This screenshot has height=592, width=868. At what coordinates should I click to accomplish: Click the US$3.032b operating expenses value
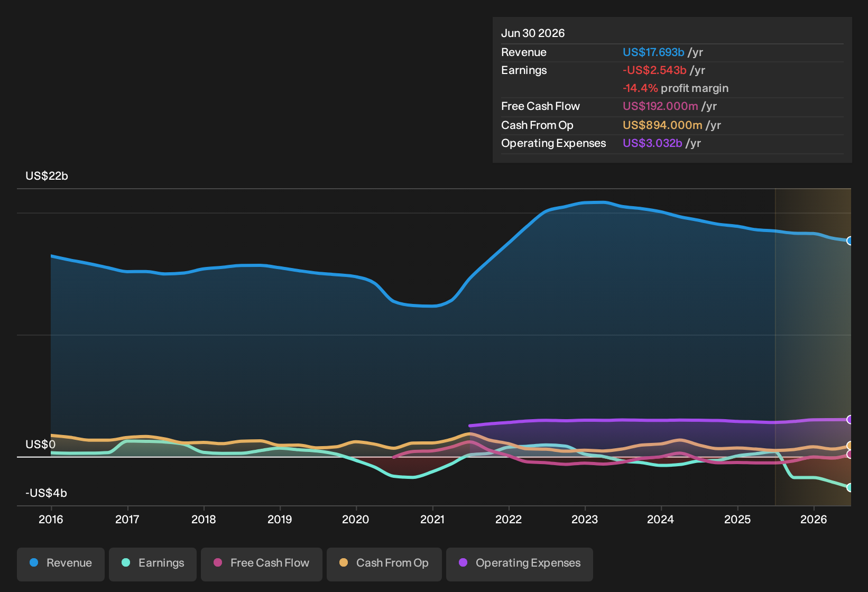(x=652, y=143)
